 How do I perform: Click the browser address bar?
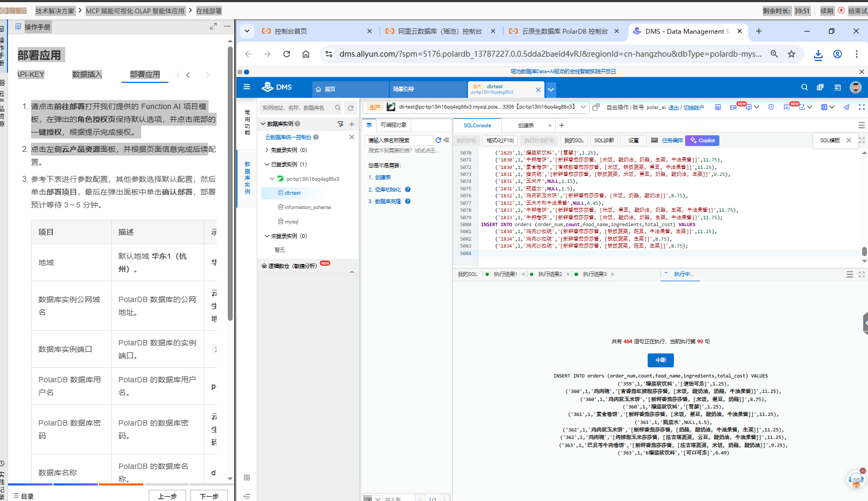click(x=550, y=54)
